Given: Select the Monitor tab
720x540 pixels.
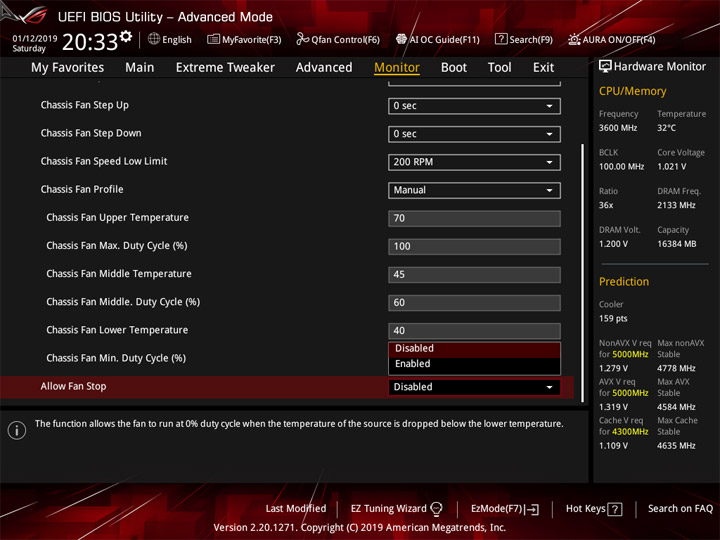Looking at the screenshot, I should click(x=397, y=68).
